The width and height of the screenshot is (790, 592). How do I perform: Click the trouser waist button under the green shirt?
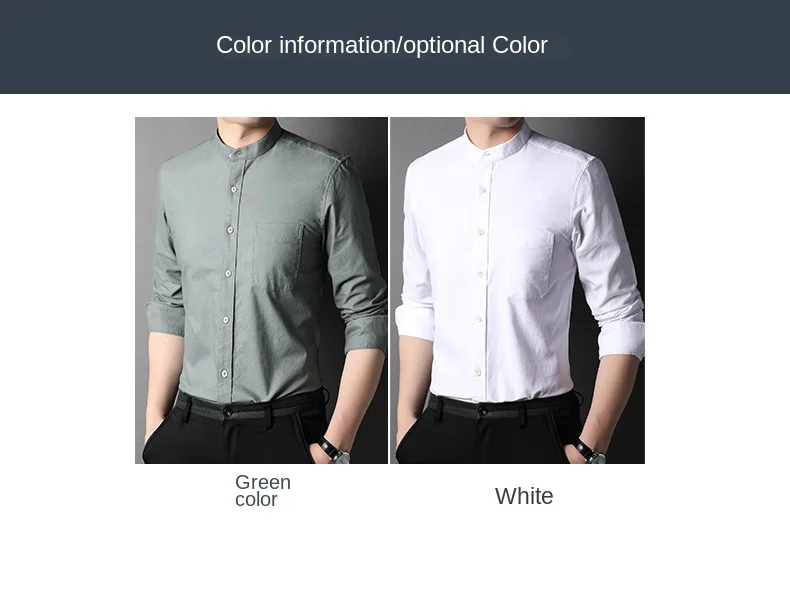click(228, 413)
